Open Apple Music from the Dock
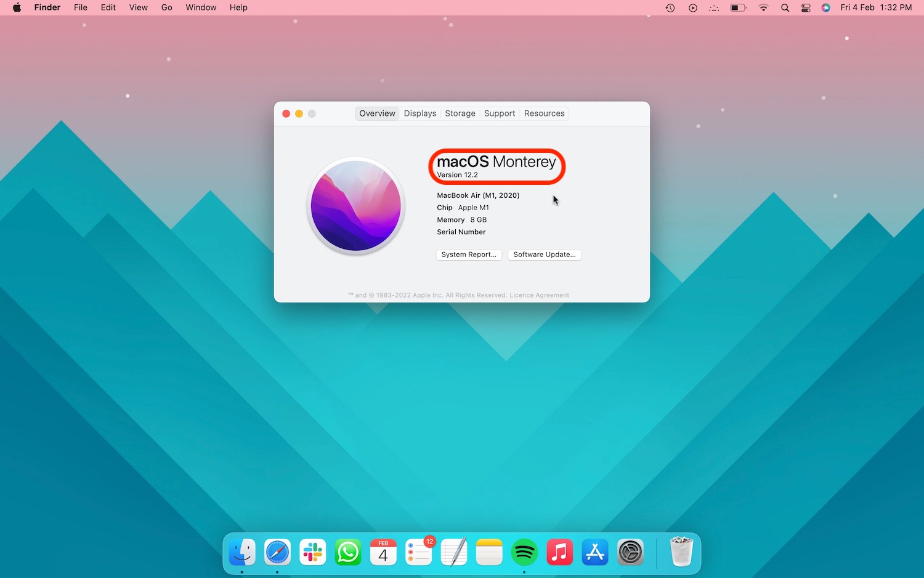This screenshot has width=924, height=578. pos(559,552)
